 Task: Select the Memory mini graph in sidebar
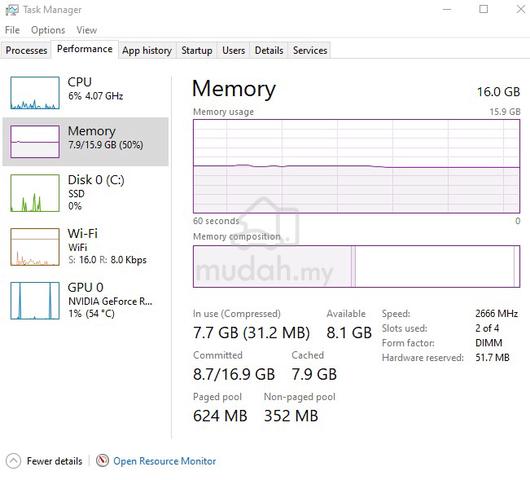pos(35,142)
